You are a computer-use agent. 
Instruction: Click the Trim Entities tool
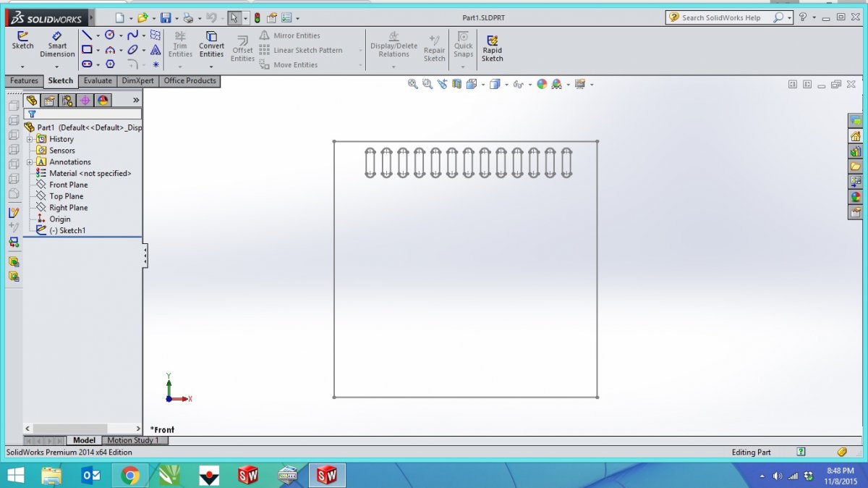tap(180, 45)
